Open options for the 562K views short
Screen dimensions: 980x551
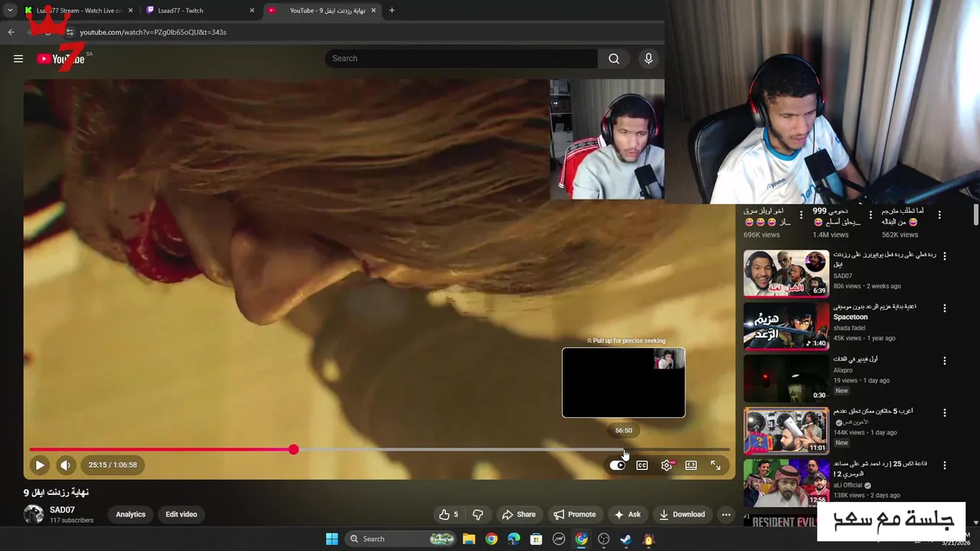939,215
